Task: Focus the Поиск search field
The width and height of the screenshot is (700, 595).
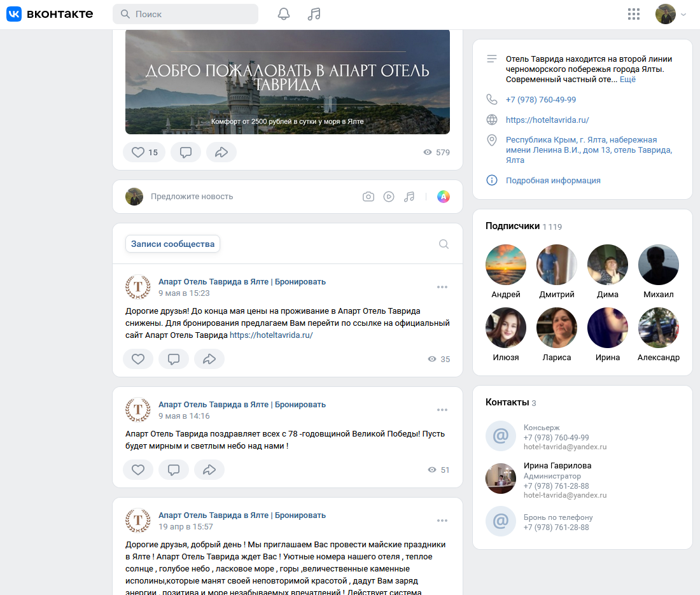Action: click(185, 14)
